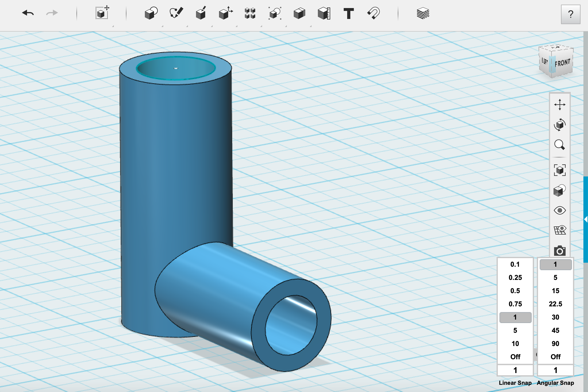Fit the model to view
The width and height of the screenshot is (588, 392).
tap(560, 170)
